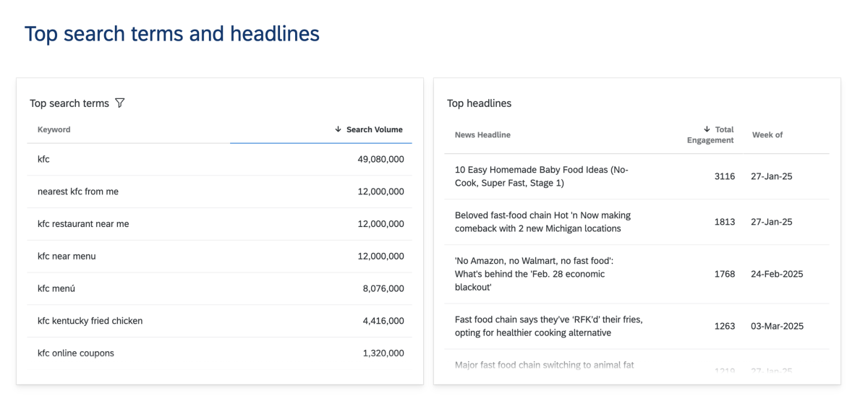The height and width of the screenshot is (417, 868).
Task: Select 'kfc menú' keyword
Action: [x=56, y=288]
